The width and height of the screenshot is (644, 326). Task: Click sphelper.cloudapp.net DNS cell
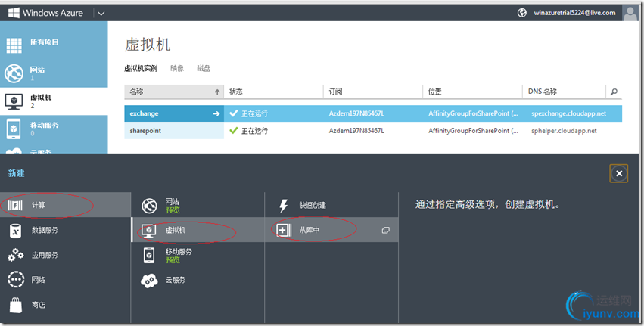pyautogui.click(x=564, y=131)
